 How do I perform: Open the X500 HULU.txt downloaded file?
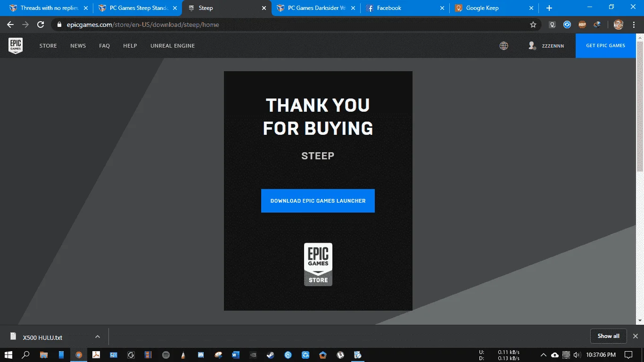(x=42, y=337)
